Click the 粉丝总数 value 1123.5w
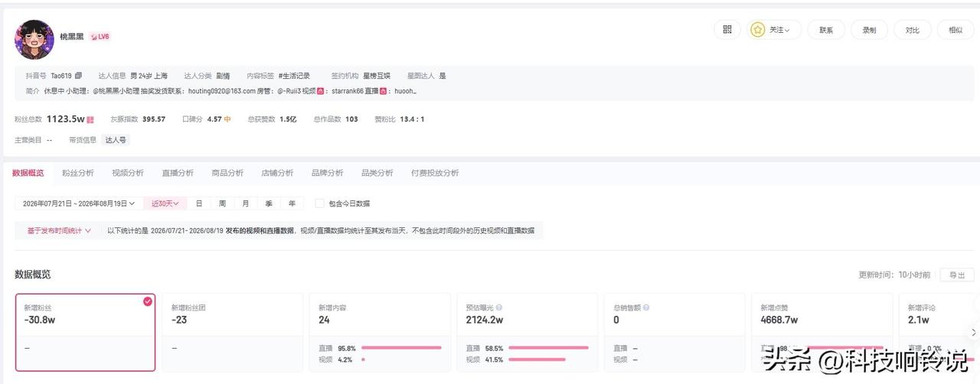The height and width of the screenshot is (384, 980). coord(66,119)
